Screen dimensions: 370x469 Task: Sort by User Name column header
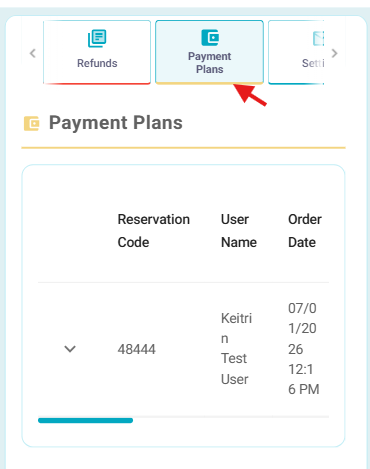(x=239, y=231)
